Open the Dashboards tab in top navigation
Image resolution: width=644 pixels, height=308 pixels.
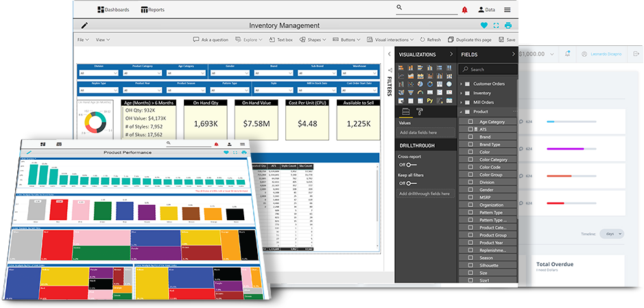tap(113, 10)
